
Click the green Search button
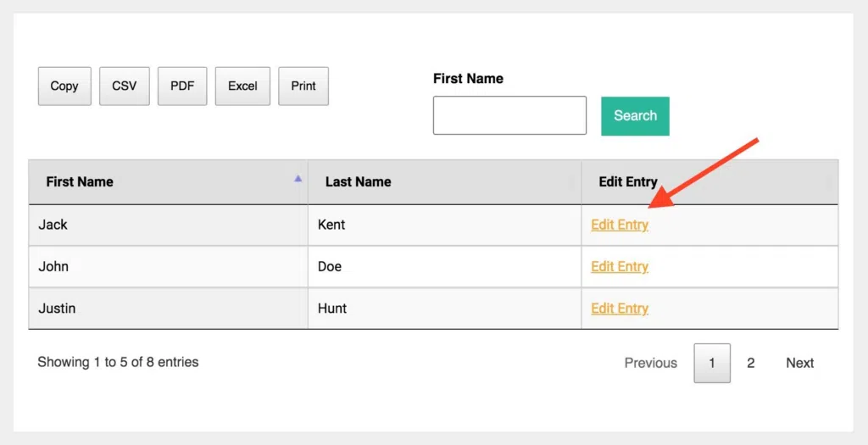pos(635,115)
